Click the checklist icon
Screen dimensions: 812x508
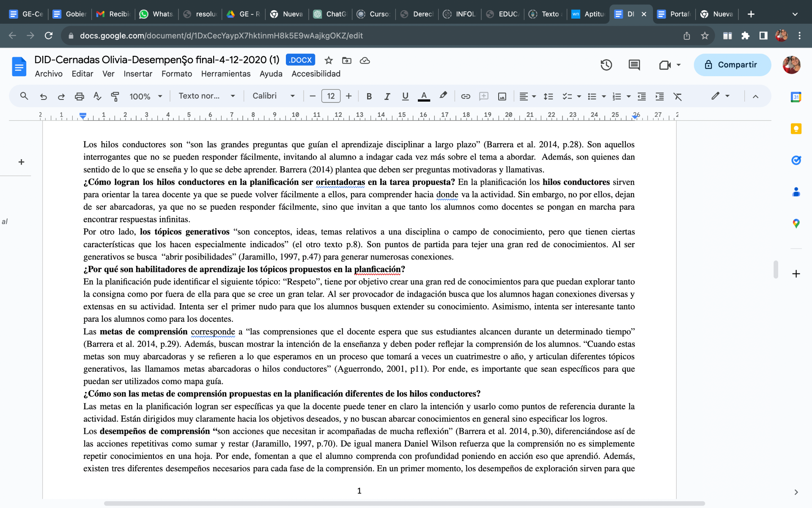567,97
